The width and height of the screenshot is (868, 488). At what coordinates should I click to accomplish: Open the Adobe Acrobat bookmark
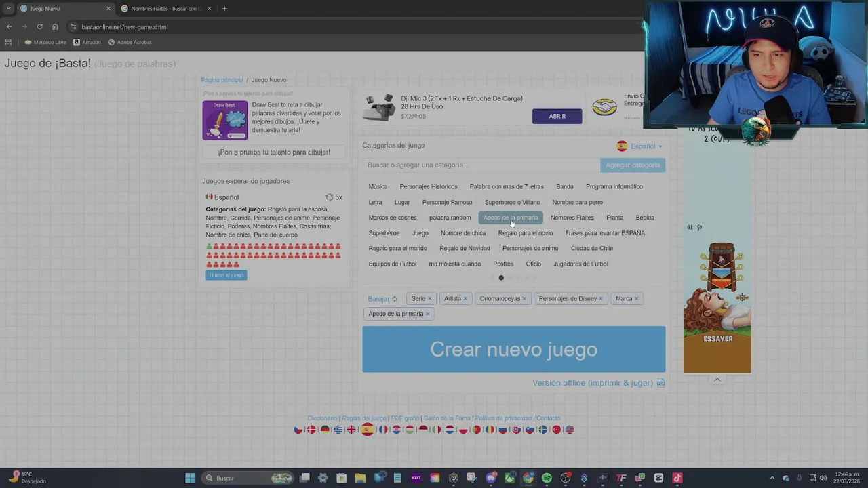130,42
